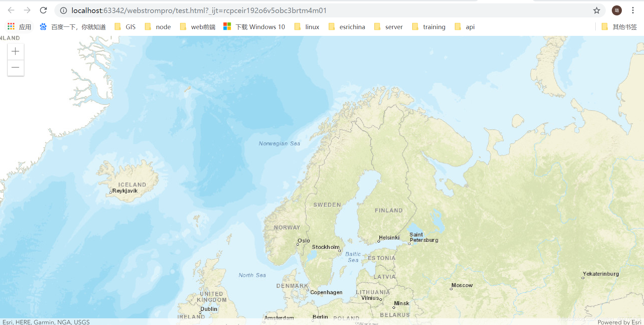Click the North Sea label
Viewport: 644px width, 325px height.
pos(252,275)
